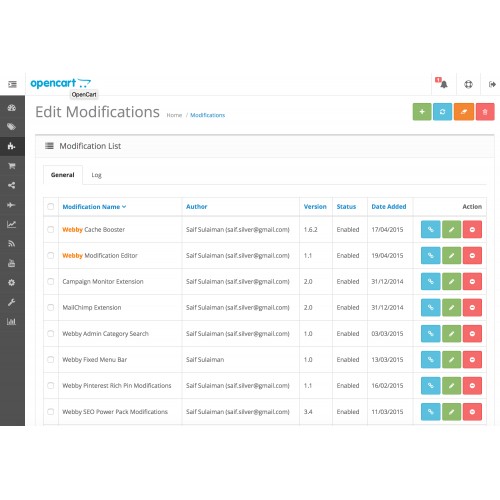Image resolution: width=500 pixels, height=500 pixels.
Task: Open the Catalog tags sidebar icon
Action: (12, 127)
